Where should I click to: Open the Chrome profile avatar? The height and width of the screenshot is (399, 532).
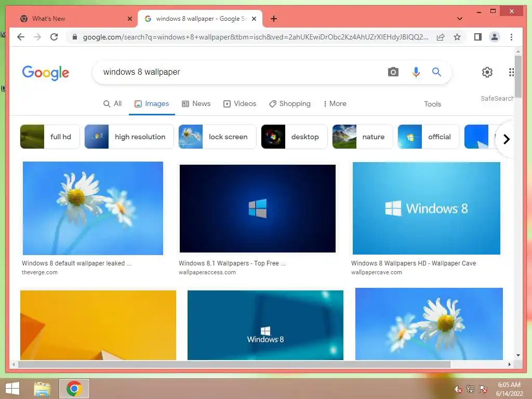495,37
